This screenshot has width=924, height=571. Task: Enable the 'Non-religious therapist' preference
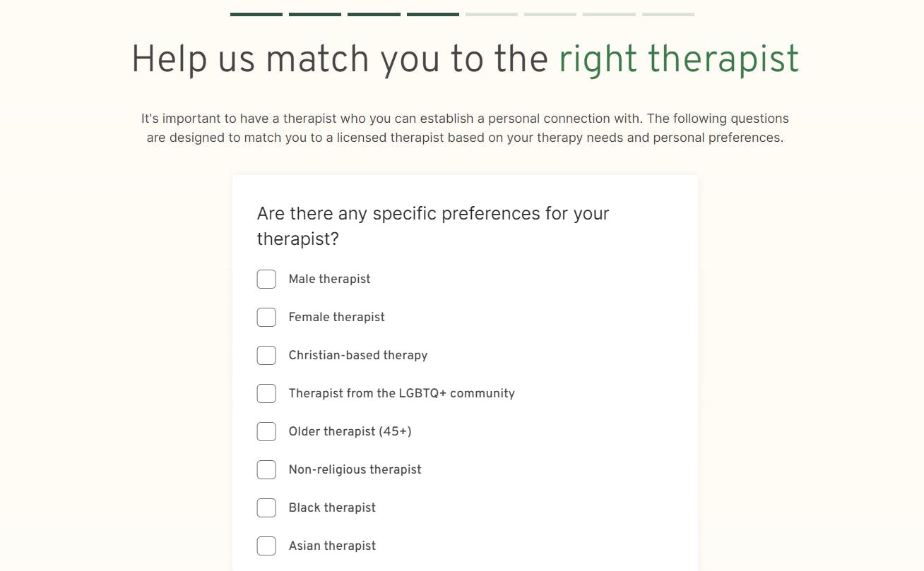(x=266, y=469)
